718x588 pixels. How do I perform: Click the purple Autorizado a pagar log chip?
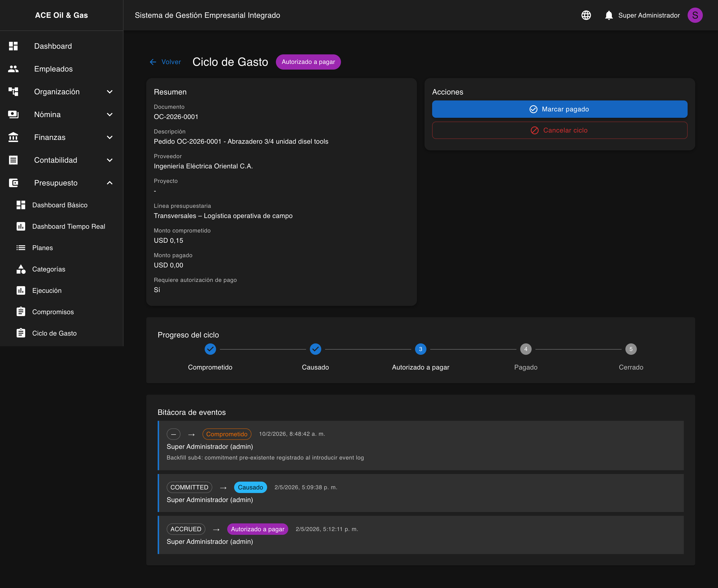[x=258, y=529]
